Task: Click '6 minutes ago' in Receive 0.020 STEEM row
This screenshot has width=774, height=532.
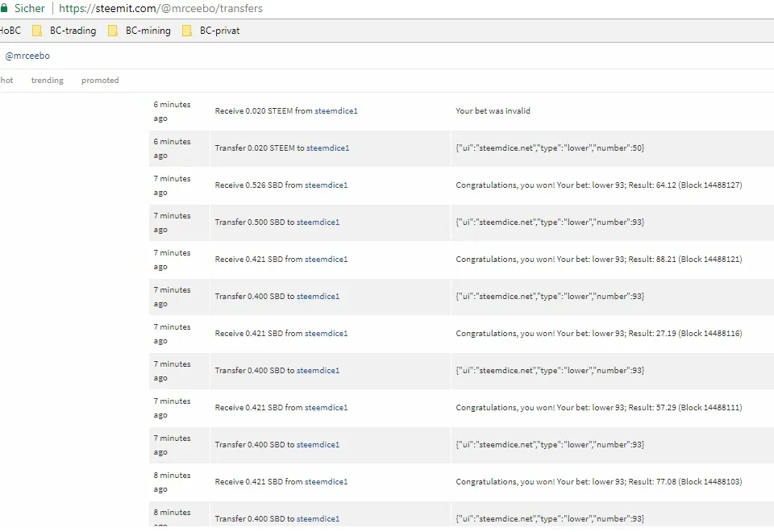Action: [x=172, y=111]
